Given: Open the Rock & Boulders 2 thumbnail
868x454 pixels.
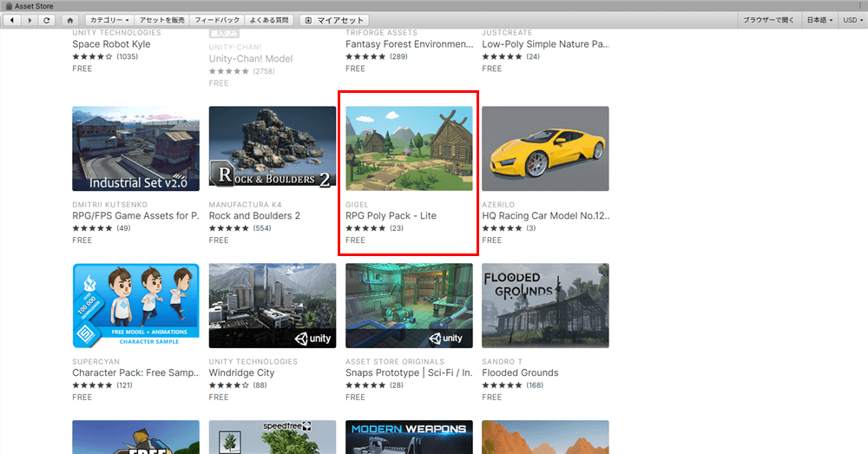Looking at the screenshot, I should [273, 148].
